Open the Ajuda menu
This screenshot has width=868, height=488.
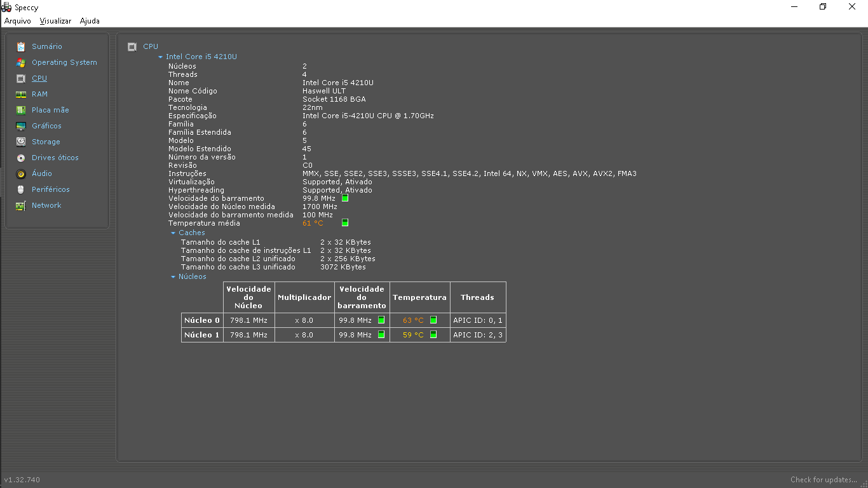point(90,21)
